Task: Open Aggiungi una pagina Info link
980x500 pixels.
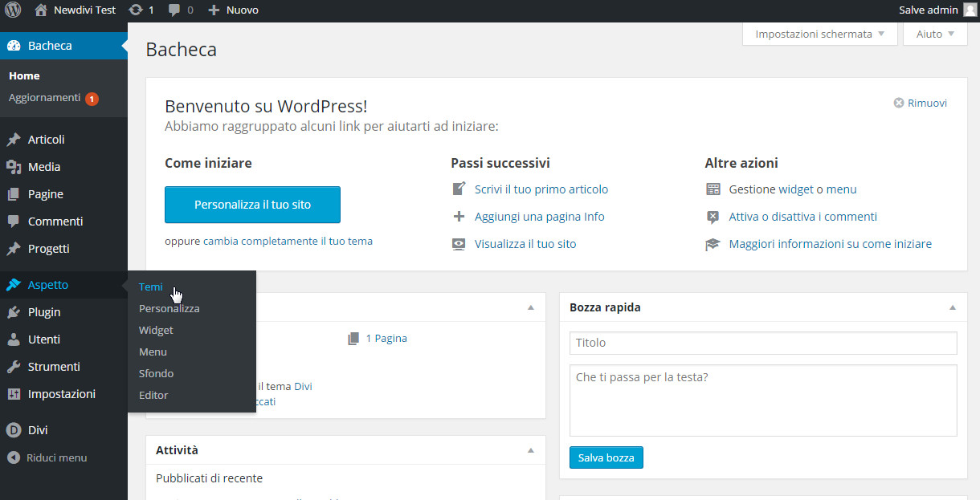Action: tap(540, 217)
